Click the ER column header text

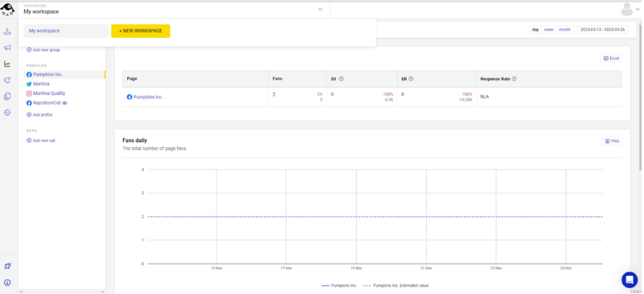tap(404, 79)
